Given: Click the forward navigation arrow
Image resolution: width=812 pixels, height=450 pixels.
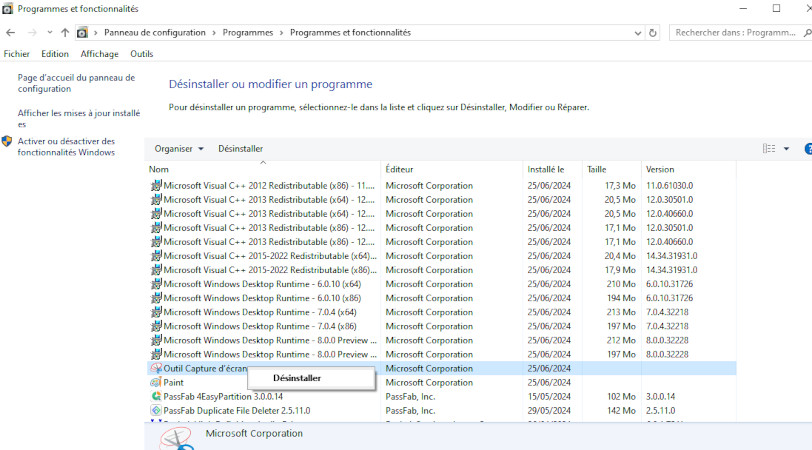Looking at the screenshot, I should tap(32, 33).
